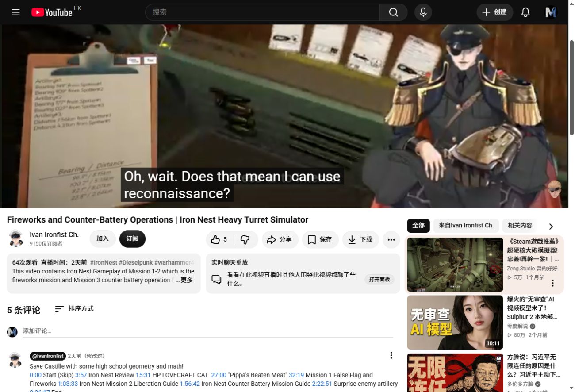Screen dimensions: 575x392
Task: Open the live chat replay panel
Action: (x=379, y=279)
